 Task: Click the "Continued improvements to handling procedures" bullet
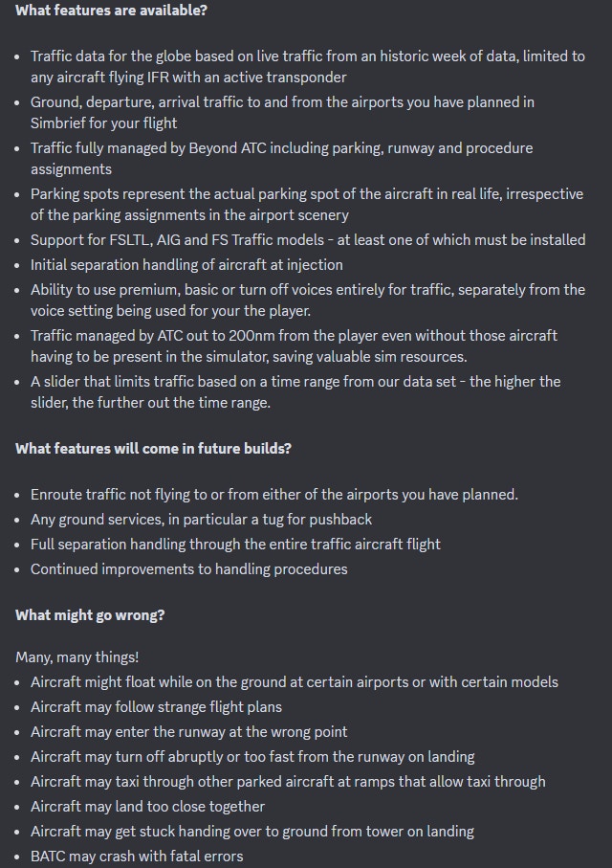tap(188, 568)
